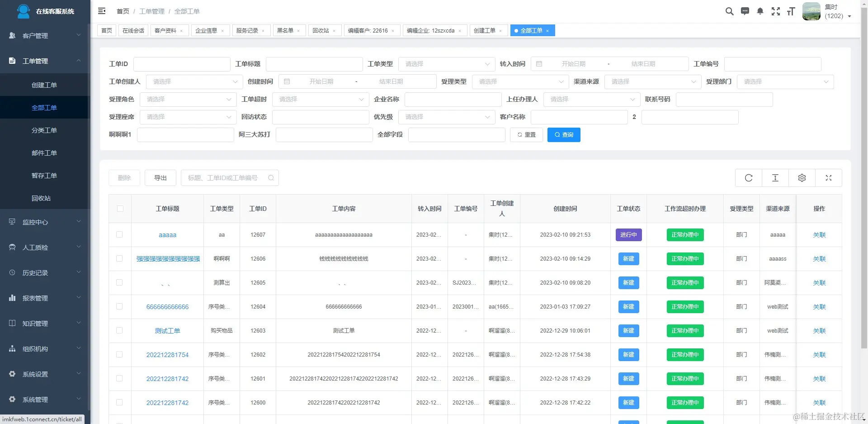Close the 全部工单 tab
This screenshot has width=868, height=424.
[x=547, y=31]
